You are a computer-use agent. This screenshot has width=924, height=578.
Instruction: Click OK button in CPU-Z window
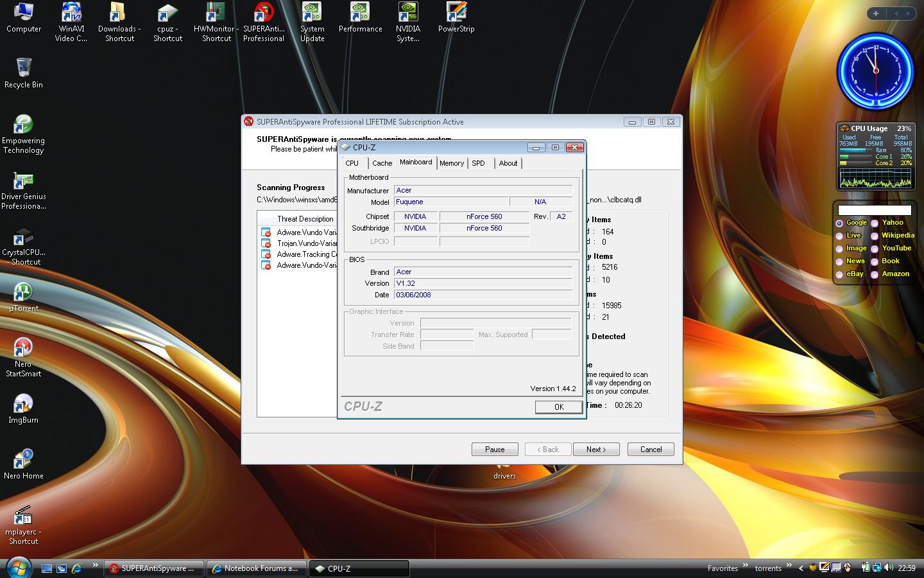tap(559, 407)
